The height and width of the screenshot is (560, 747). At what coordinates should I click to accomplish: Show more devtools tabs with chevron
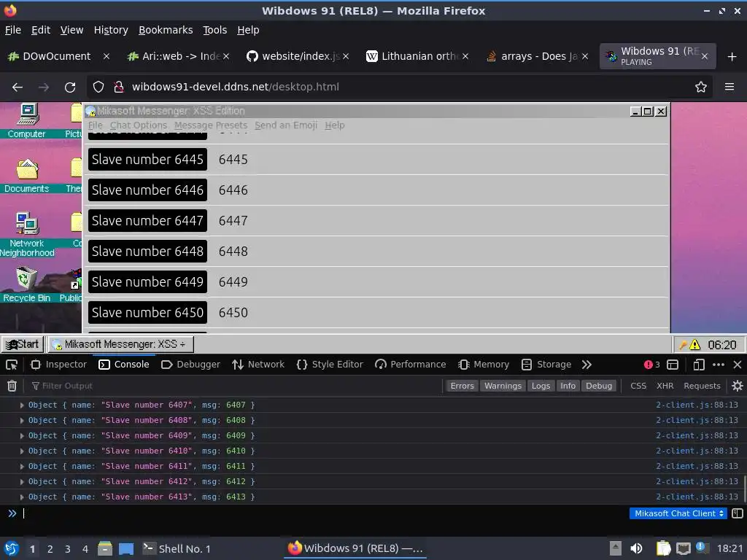pyautogui.click(x=587, y=365)
